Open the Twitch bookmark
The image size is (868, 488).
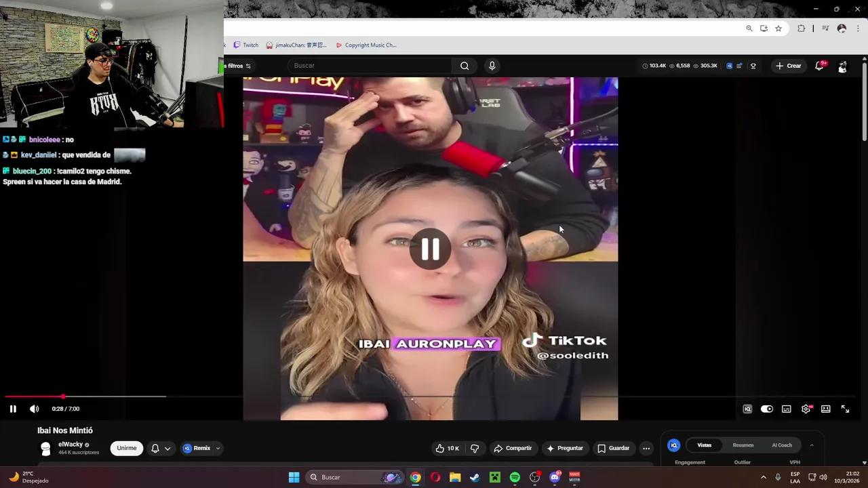pyautogui.click(x=246, y=45)
